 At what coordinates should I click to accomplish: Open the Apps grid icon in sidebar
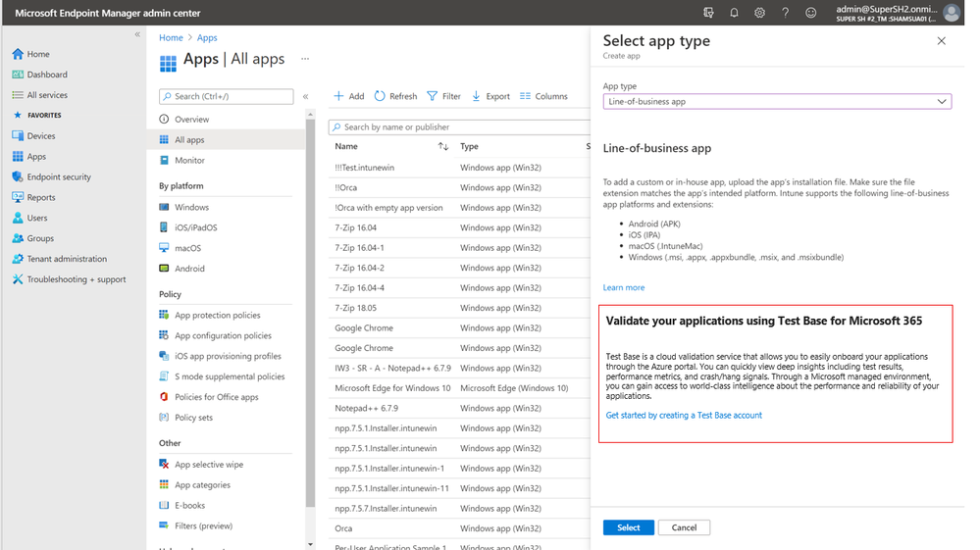click(x=18, y=156)
